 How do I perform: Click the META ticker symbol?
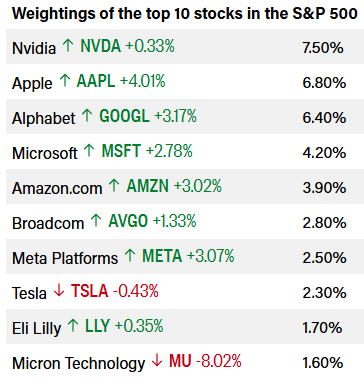click(x=162, y=256)
